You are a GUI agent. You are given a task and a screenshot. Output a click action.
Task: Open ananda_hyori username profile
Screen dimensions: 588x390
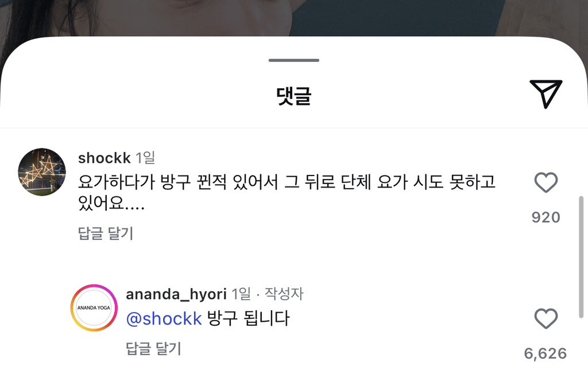coord(176,294)
